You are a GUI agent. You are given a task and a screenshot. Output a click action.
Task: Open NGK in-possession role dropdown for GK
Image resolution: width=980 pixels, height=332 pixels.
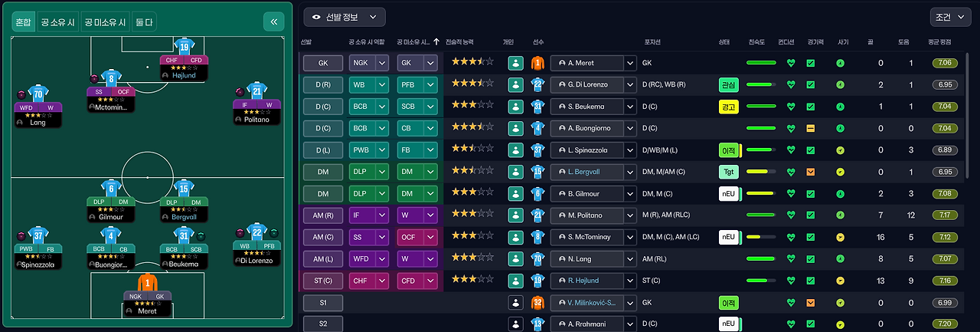point(370,63)
